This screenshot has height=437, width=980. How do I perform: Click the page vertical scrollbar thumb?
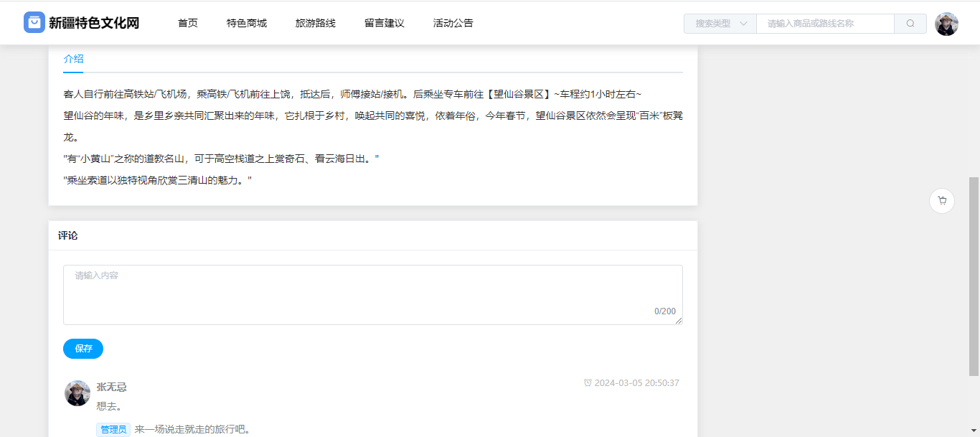pyautogui.click(x=974, y=276)
